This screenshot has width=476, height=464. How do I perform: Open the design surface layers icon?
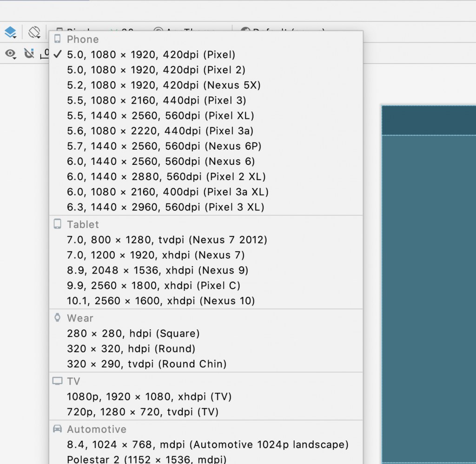click(x=11, y=32)
